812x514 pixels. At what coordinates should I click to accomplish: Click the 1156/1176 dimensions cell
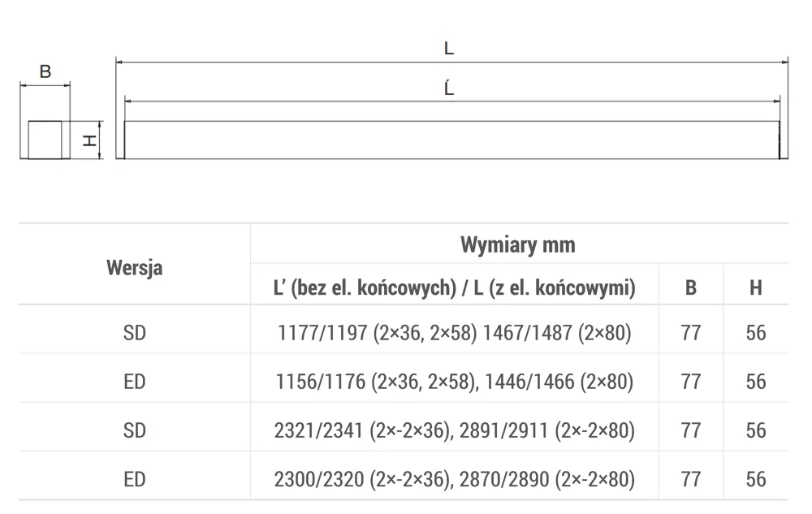[x=454, y=382]
